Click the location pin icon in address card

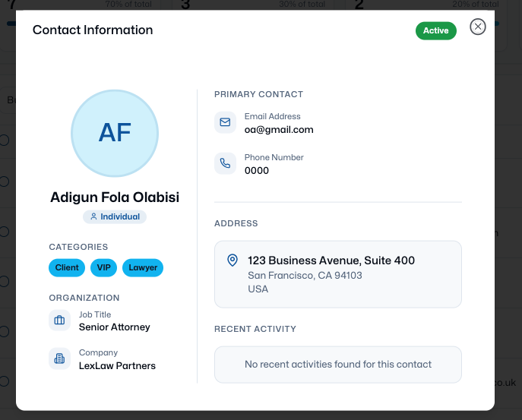(233, 261)
